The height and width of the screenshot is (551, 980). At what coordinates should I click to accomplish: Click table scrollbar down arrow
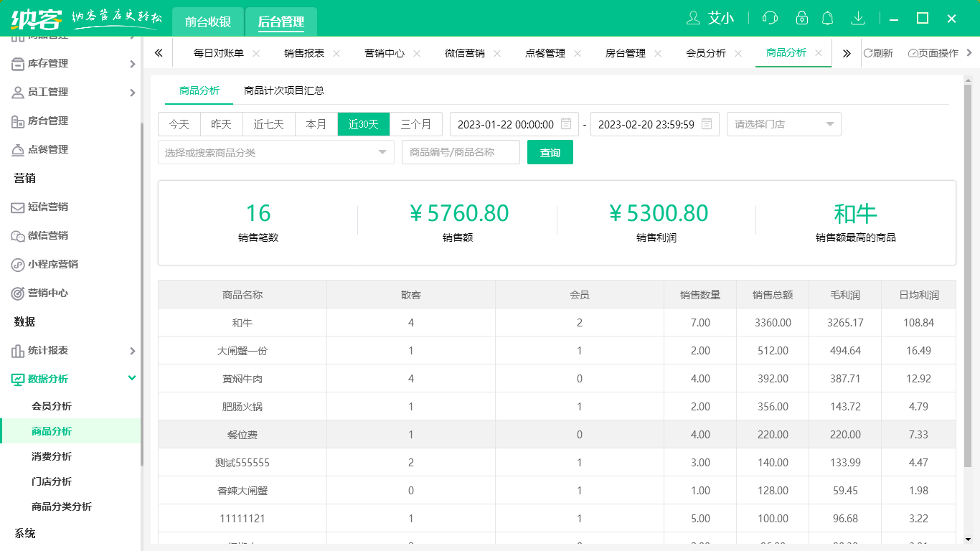tap(967, 539)
